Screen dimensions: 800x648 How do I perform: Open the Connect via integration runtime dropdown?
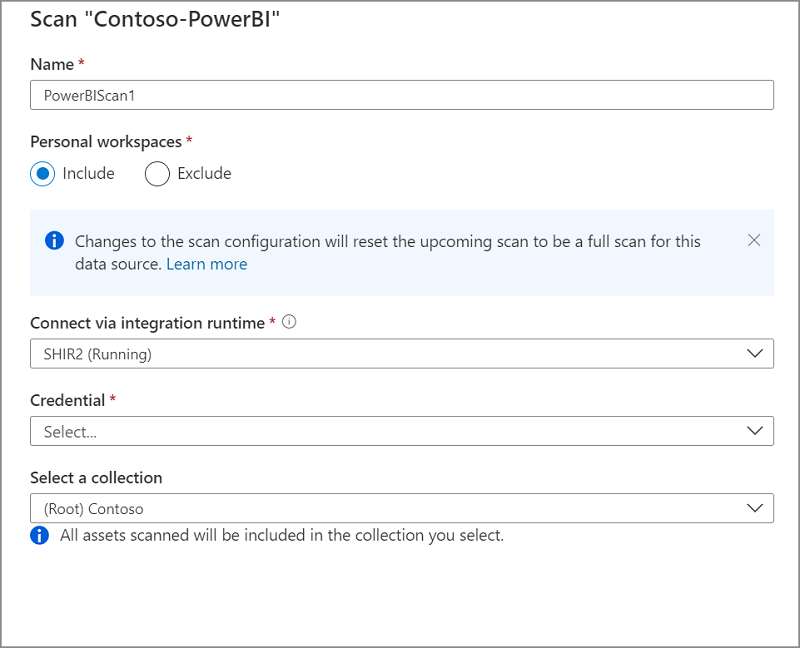(x=402, y=353)
